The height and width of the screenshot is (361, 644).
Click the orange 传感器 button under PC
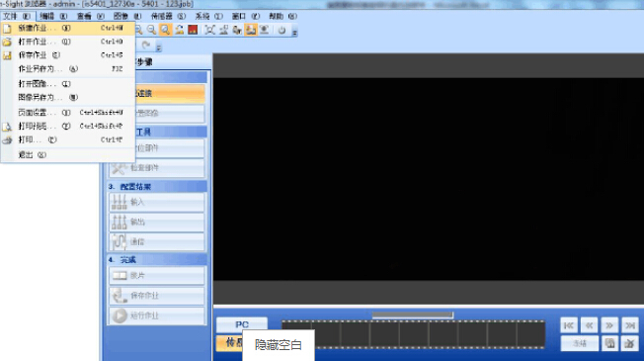pyautogui.click(x=230, y=343)
